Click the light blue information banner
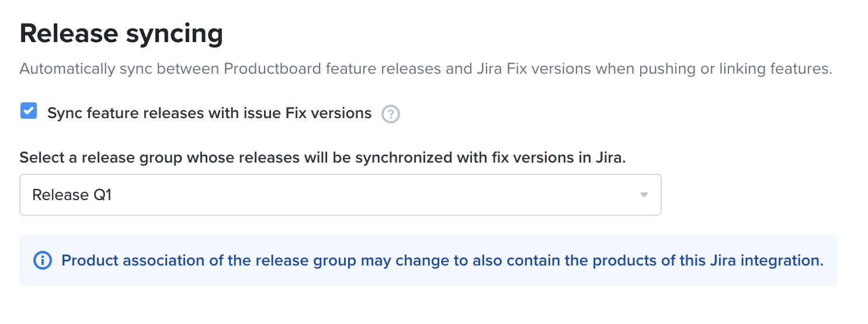 point(428,260)
